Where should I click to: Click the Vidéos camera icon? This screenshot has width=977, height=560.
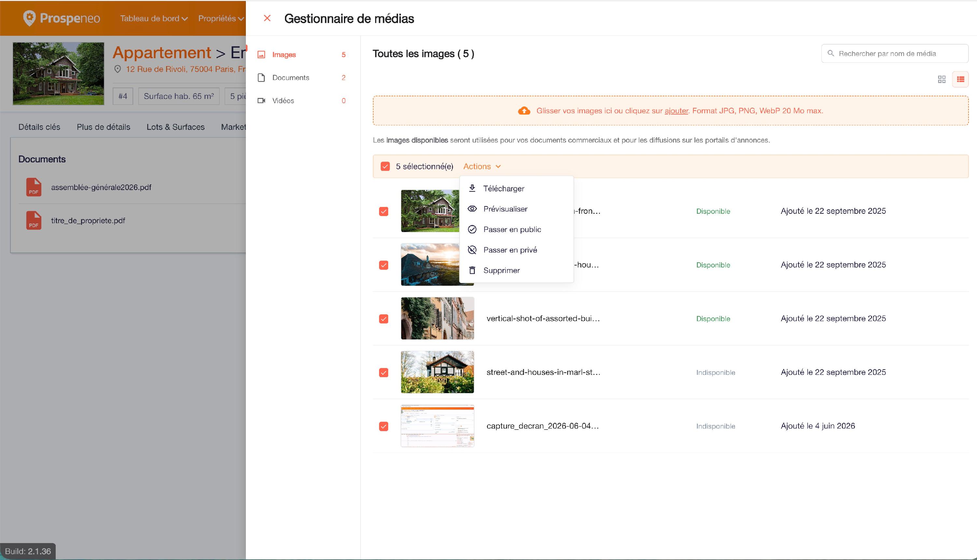click(262, 101)
